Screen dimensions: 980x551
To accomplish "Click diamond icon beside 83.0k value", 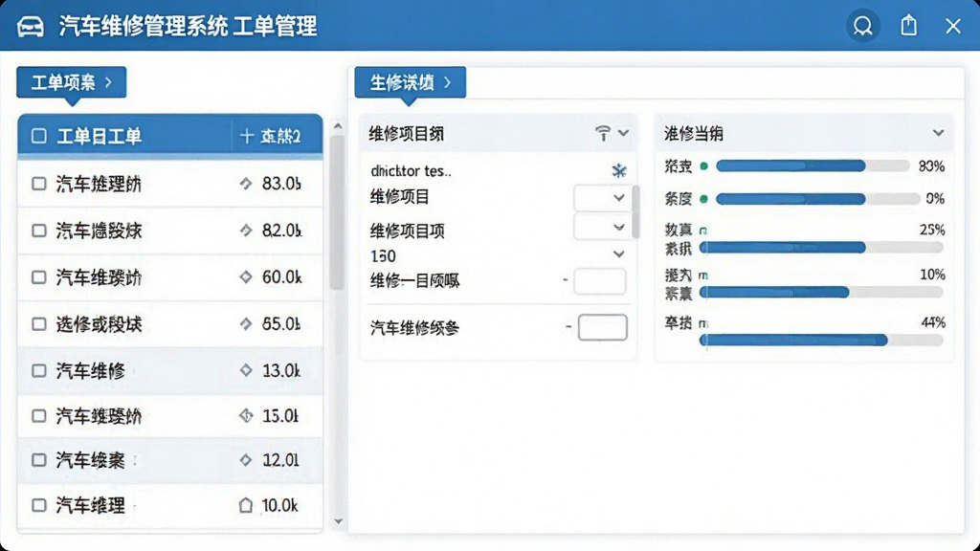I will [246, 184].
